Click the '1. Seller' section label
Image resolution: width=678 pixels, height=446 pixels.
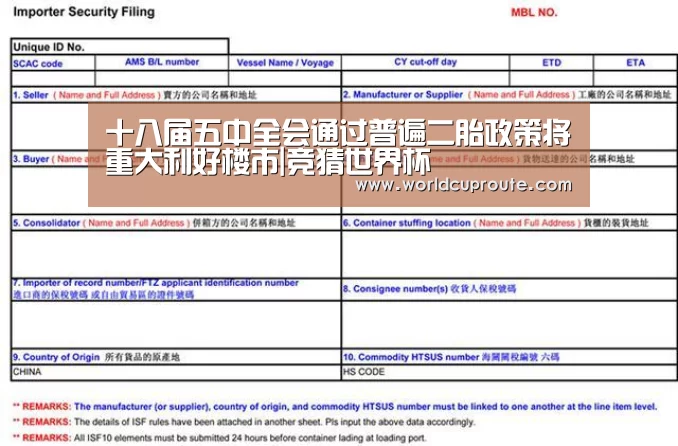(x=30, y=95)
